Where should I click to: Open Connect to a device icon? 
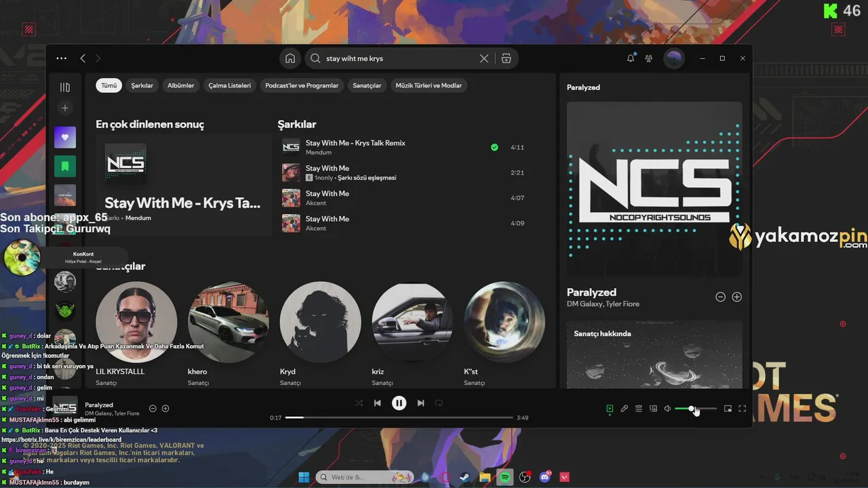[x=653, y=409]
